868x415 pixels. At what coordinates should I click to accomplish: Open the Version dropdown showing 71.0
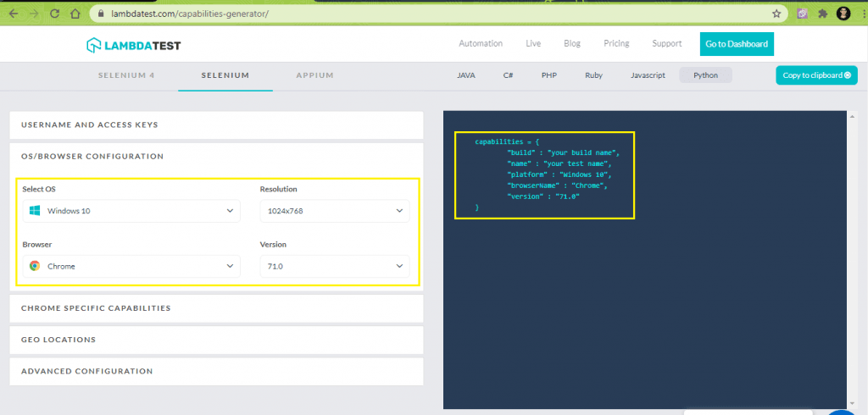pyautogui.click(x=334, y=266)
